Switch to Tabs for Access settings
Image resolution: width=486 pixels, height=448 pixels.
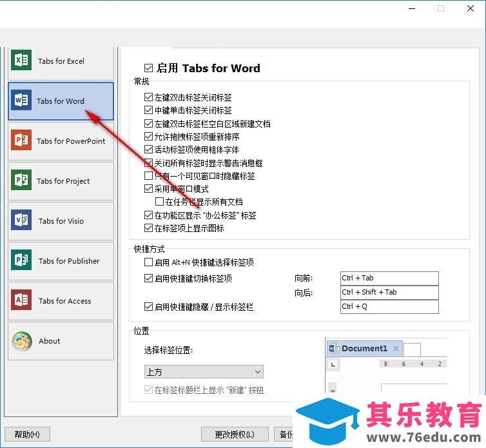tap(61, 301)
